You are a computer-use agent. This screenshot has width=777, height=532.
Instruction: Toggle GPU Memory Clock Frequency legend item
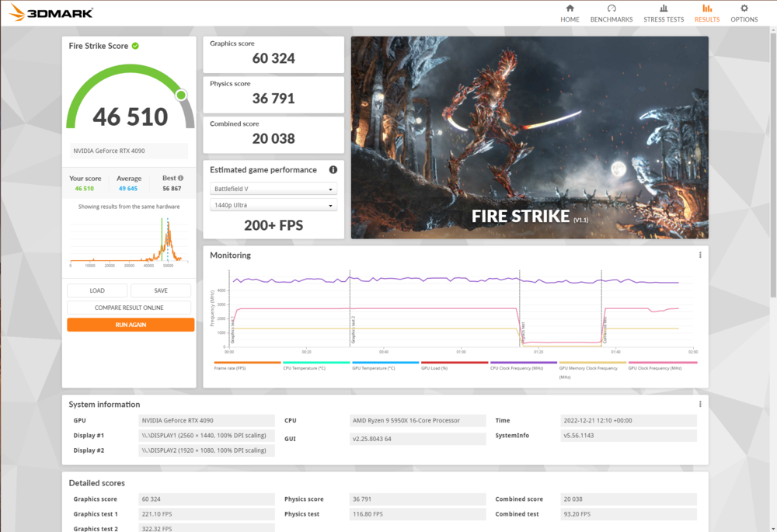(593, 370)
